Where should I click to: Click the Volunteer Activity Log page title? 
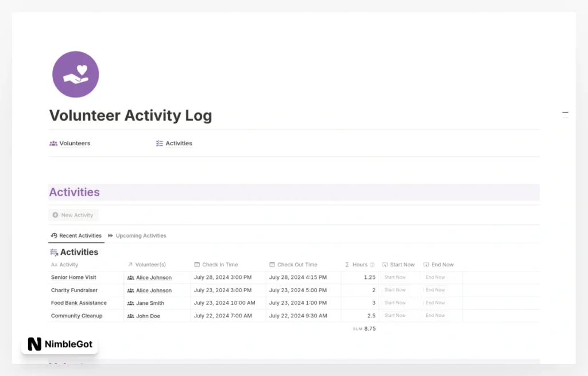(x=130, y=115)
